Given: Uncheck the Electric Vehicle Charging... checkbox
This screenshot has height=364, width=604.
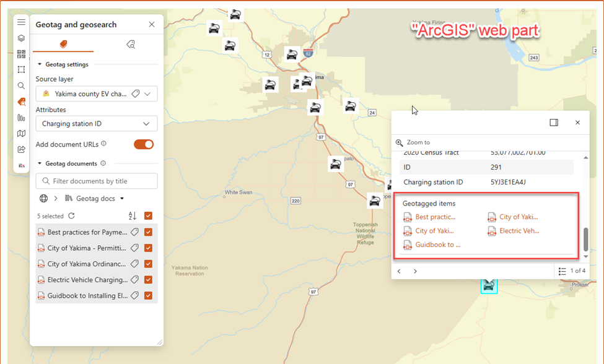Looking at the screenshot, I should 148,279.
